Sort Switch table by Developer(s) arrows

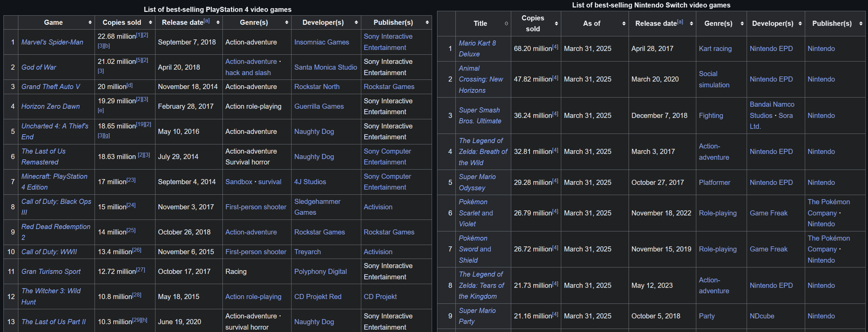pos(800,23)
